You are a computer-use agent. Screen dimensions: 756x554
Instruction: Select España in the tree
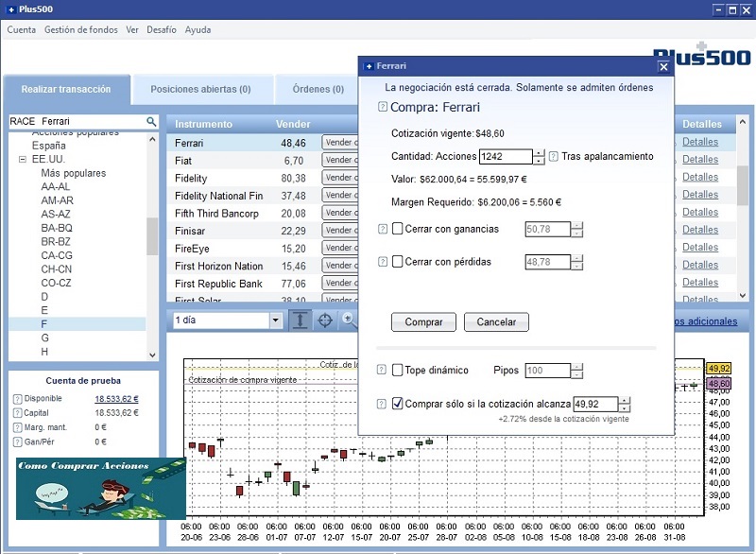point(49,146)
